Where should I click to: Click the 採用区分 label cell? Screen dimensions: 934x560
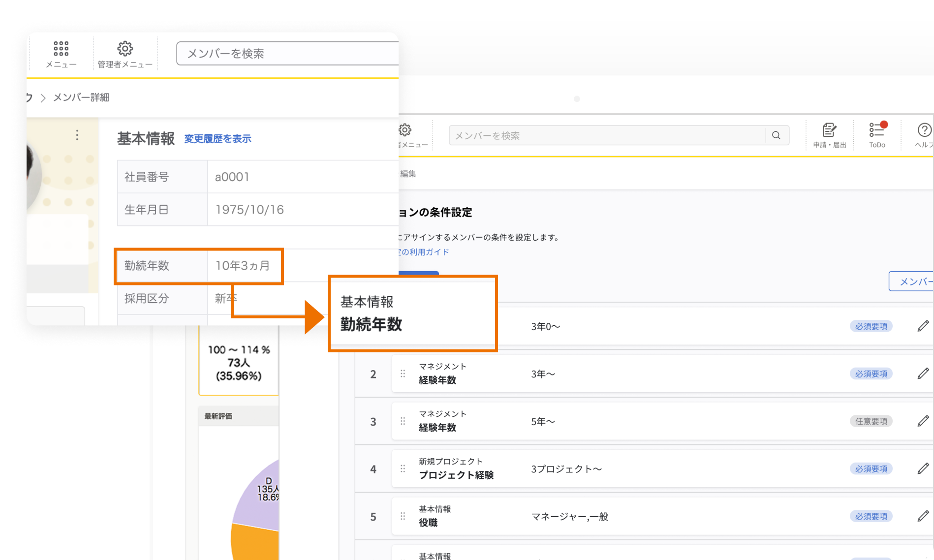pos(162,298)
